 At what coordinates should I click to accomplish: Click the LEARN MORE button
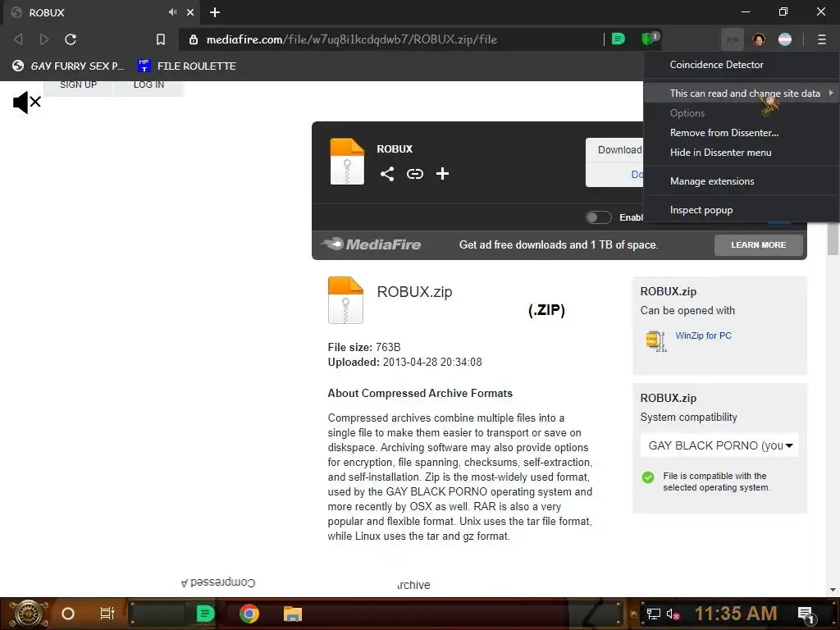tap(758, 244)
